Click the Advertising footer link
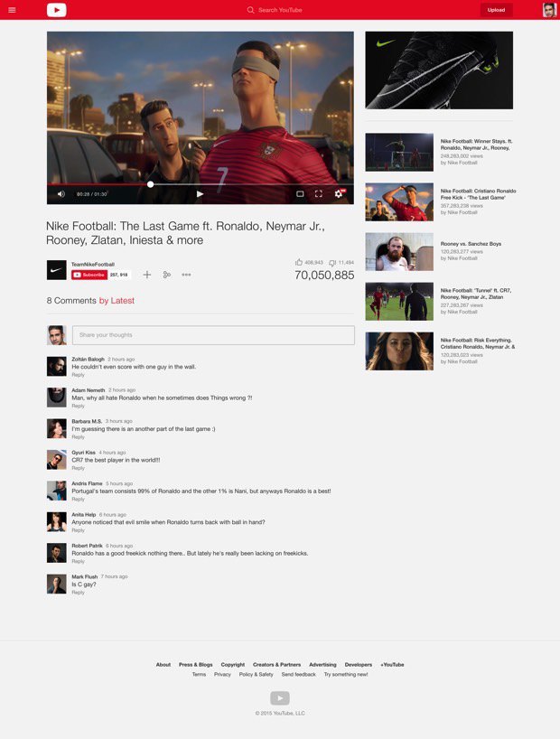 322,665
